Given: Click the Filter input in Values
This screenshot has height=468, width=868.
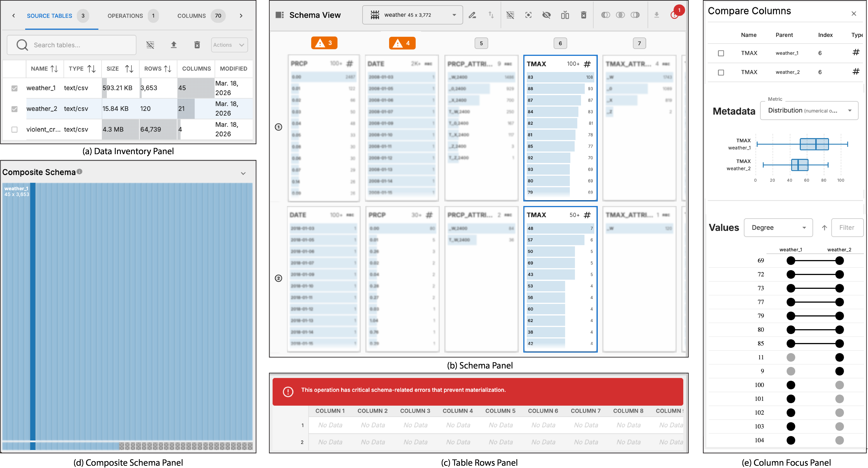Looking at the screenshot, I should (847, 228).
